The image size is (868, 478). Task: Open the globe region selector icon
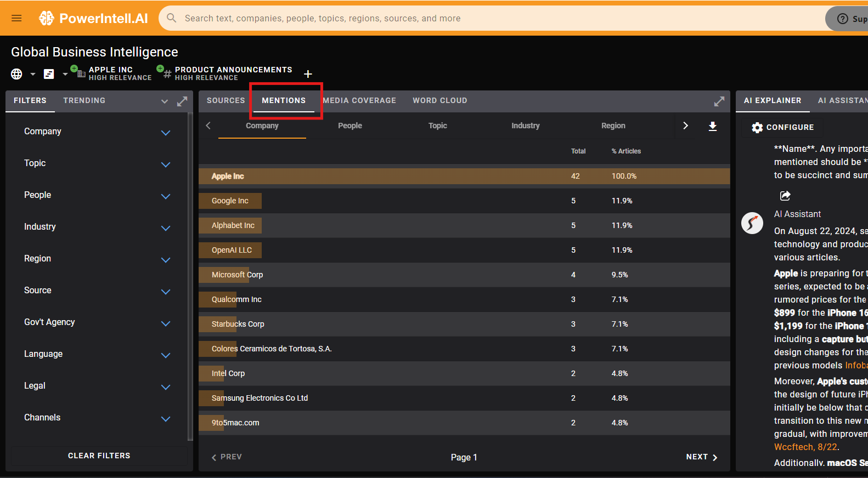pos(17,74)
